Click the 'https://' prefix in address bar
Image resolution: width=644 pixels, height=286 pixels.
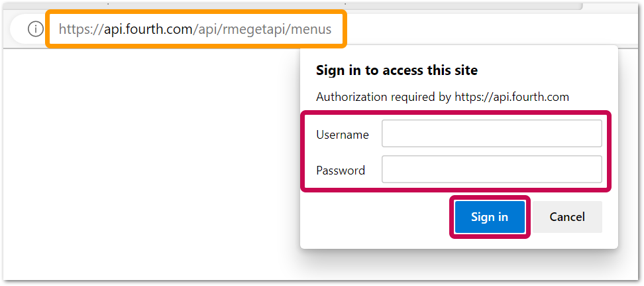coord(81,30)
